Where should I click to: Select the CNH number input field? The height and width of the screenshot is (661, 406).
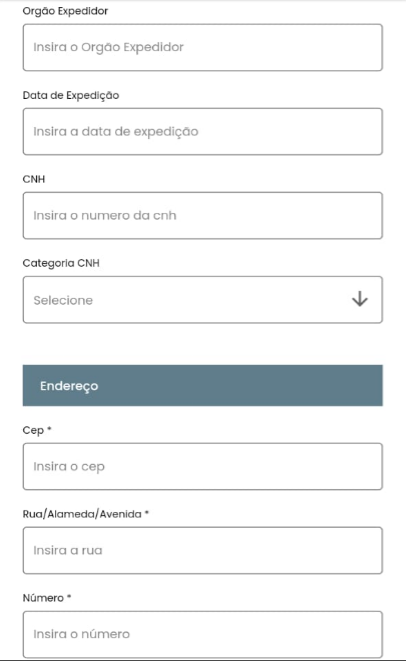203,215
